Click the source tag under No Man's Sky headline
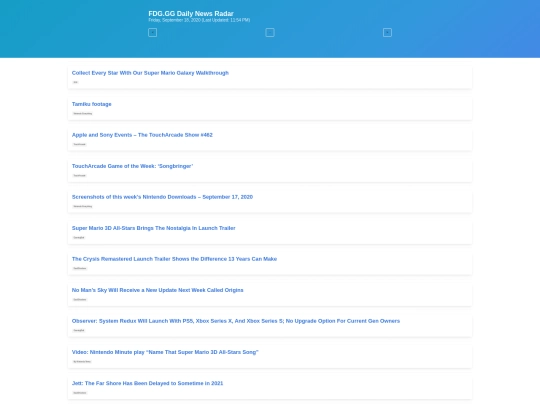 (80, 299)
